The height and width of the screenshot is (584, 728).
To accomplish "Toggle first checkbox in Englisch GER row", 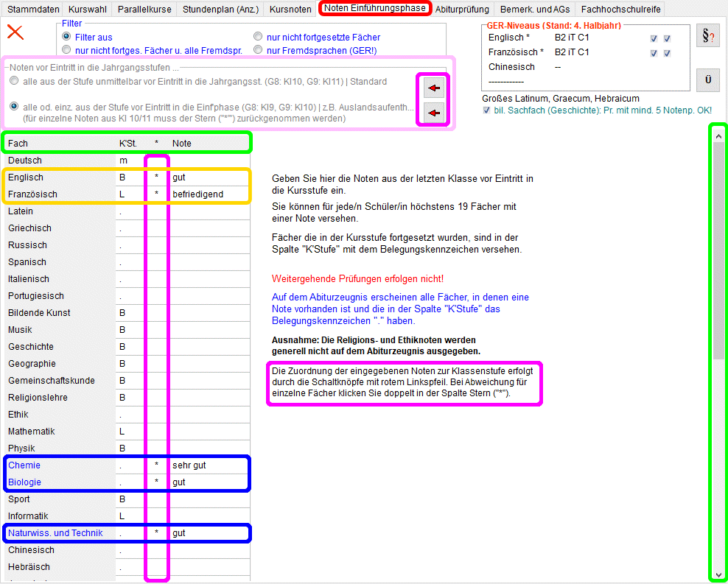I will coord(654,38).
